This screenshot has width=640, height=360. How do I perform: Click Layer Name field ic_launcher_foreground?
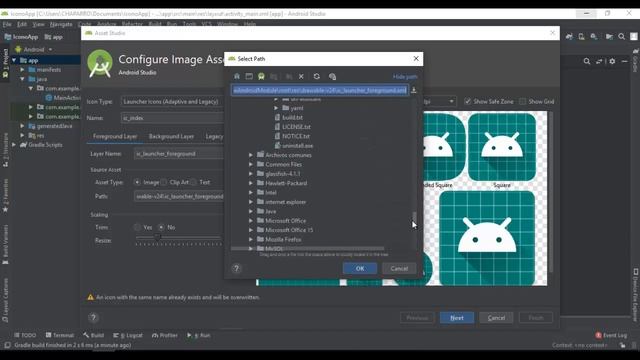(x=179, y=154)
